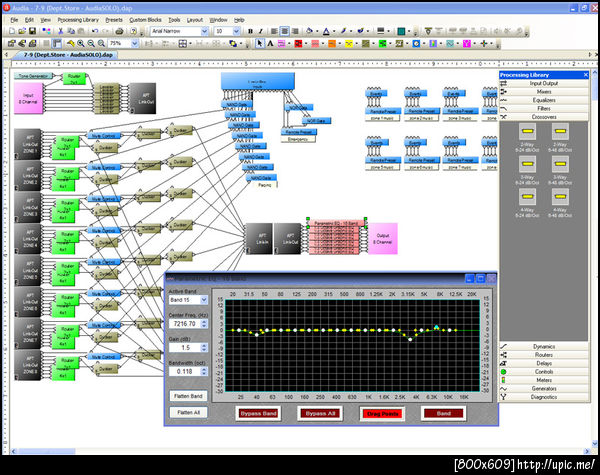
Task: Open the Custom Blocks menu
Action: coord(145,20)
